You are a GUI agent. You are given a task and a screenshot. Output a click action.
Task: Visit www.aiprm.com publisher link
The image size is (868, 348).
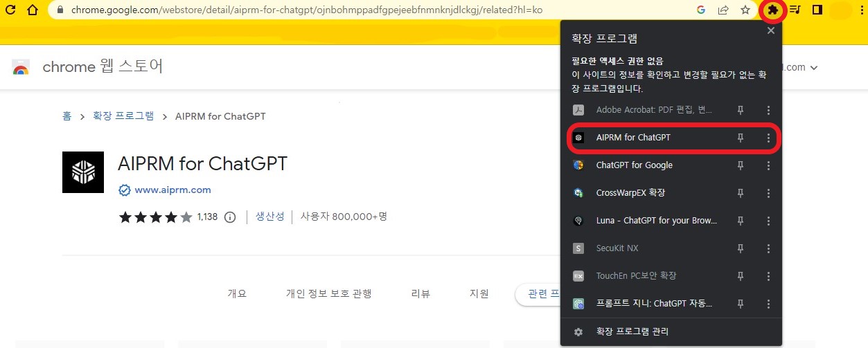tap(172, 190)
